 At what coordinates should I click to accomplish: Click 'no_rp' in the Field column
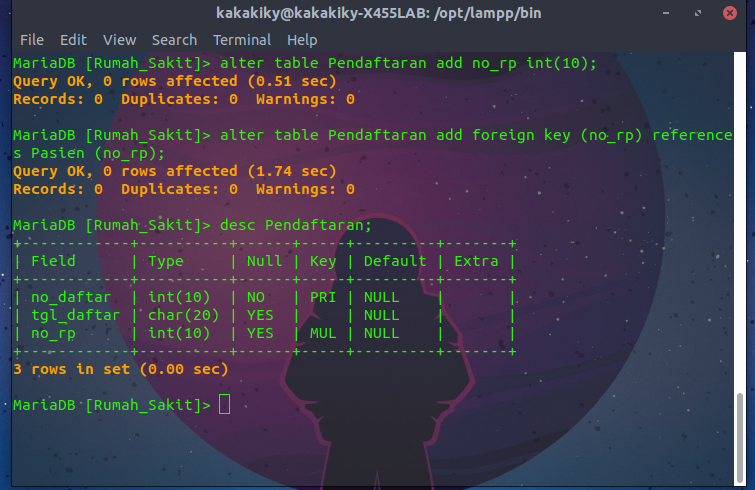pyautogui.click(x=53, y=334)
